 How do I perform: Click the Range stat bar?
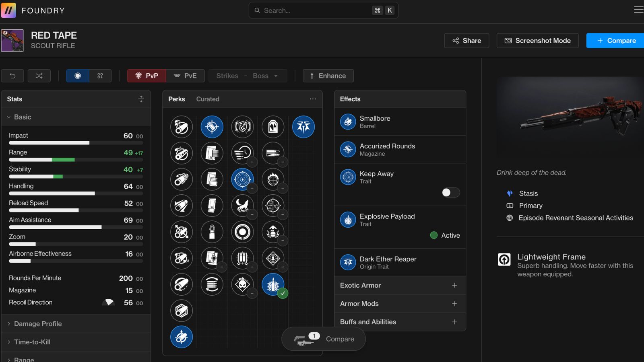coord(76,160)
